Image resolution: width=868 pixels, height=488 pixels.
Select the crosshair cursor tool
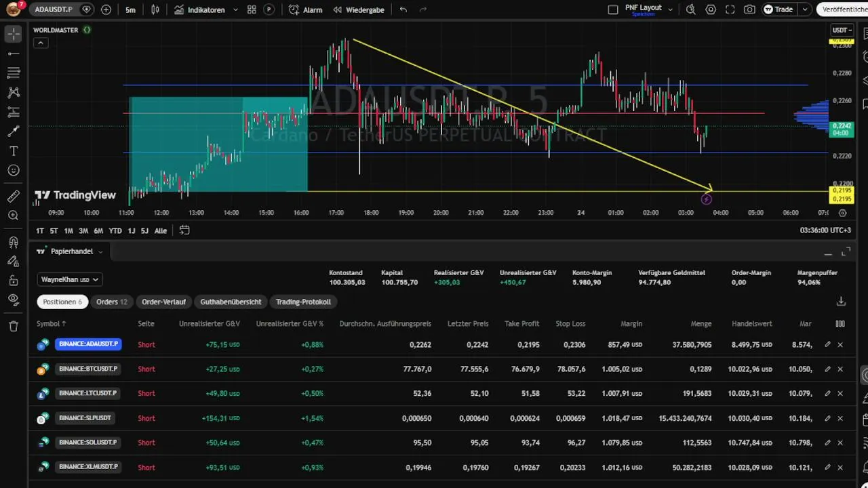pos(14,34)
